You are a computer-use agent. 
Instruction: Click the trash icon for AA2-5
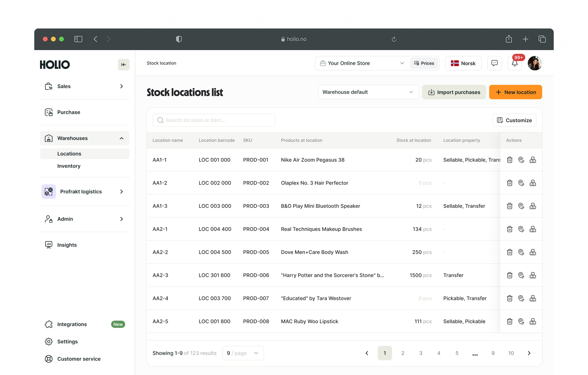coord(510,321)
